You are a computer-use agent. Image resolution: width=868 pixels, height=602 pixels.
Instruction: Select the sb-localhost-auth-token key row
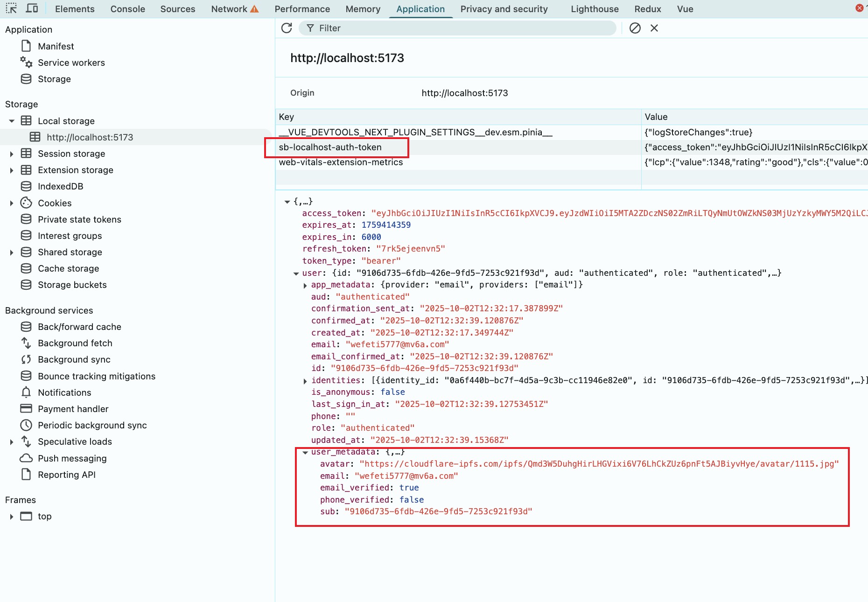(x=330, y=147)
